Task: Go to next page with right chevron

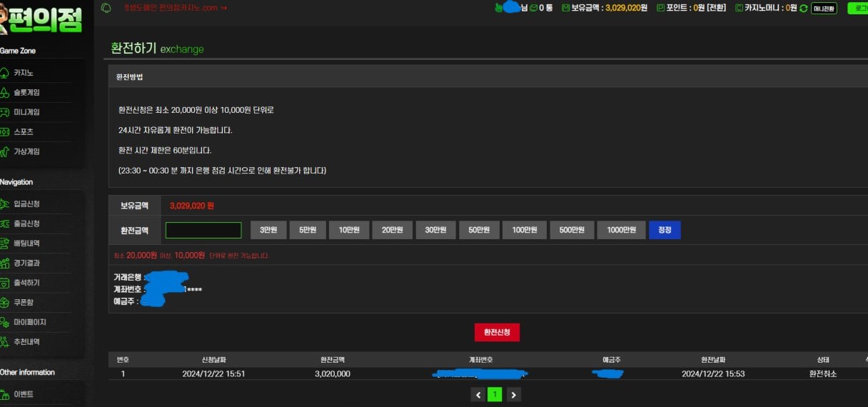Action: click(x=513, y=394)
